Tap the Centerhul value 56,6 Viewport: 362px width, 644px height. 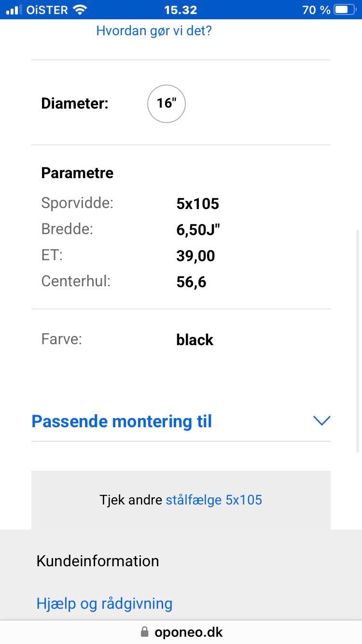[191, 282]
